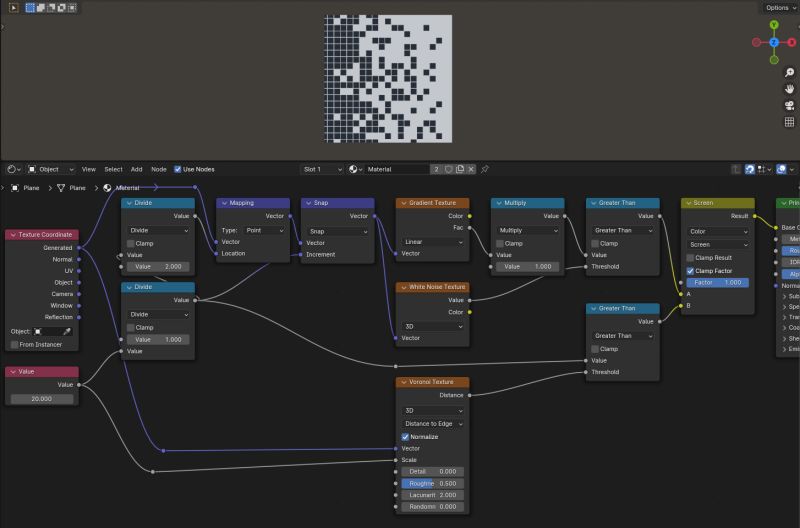Open the snap options icon beside the magnet
Screen dimensions: 800x528
[x=764, y=169]
